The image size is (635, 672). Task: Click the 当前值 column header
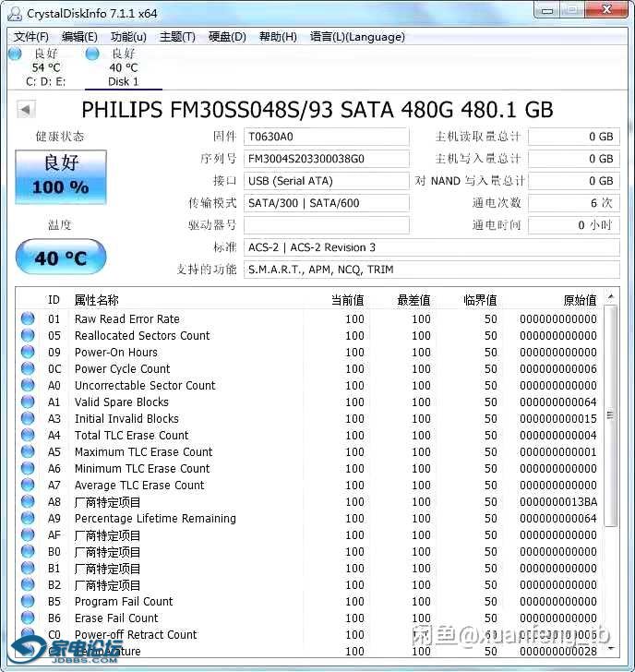[x=347, y=300]
